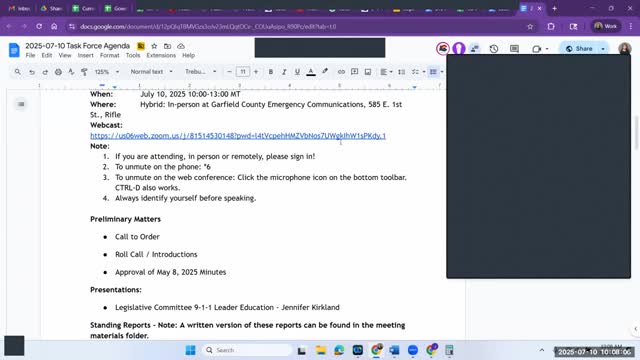Open the bulleted list dropdown arrow
The image size is (640, 360).
442,72
